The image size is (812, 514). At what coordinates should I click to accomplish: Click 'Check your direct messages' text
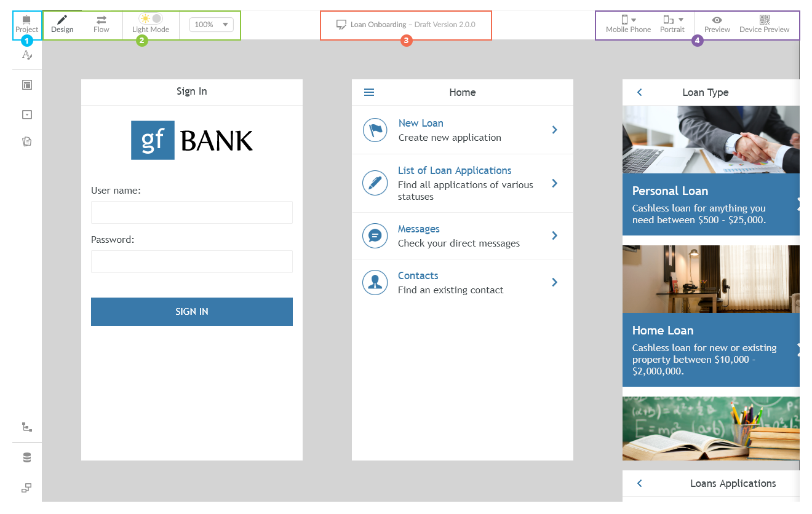click(459, 243)
